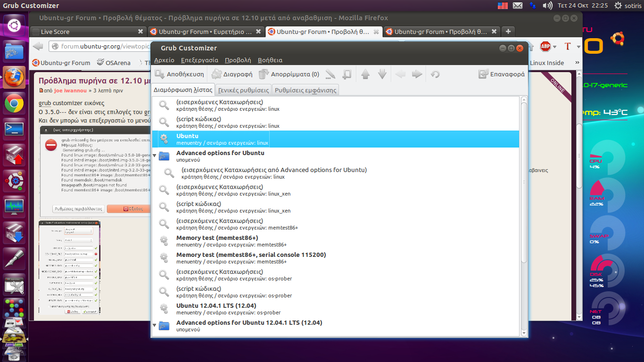The image size is (644, 362).
Task: Click the reload arrow icon in toolbar
Action: (x=436, y=74)
